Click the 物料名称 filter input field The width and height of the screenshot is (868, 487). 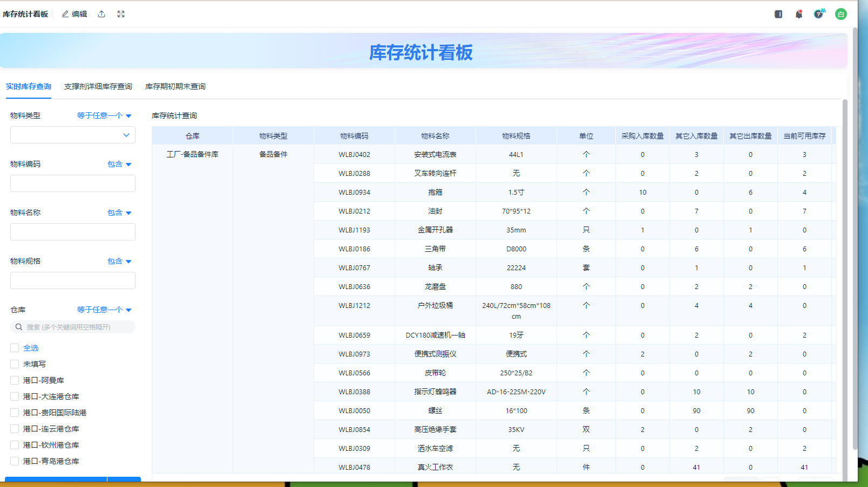[x=73, y=232]
